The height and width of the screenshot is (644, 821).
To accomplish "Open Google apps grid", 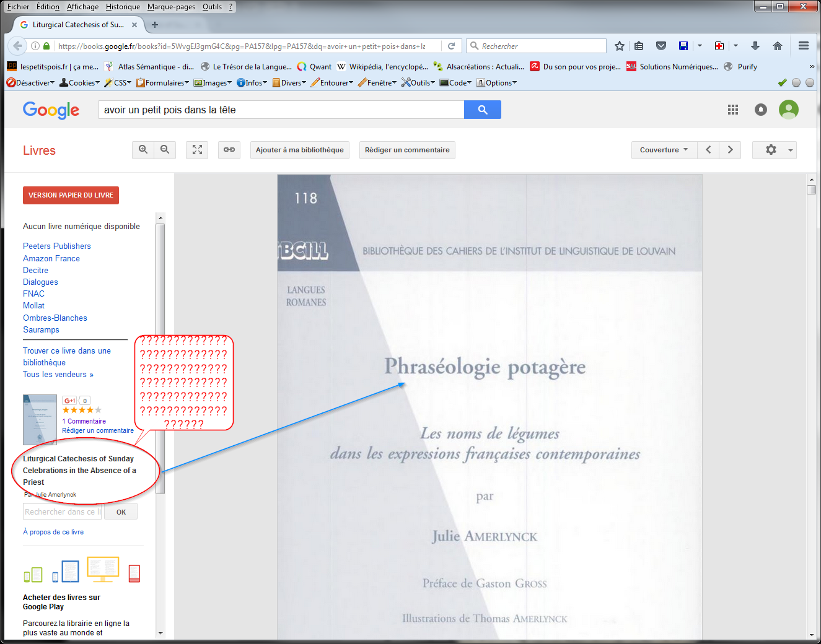I will (733, 110).
